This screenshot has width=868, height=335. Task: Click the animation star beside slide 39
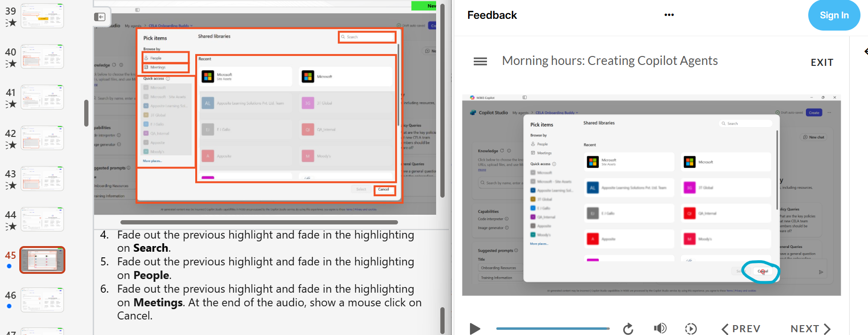(11, 23)
